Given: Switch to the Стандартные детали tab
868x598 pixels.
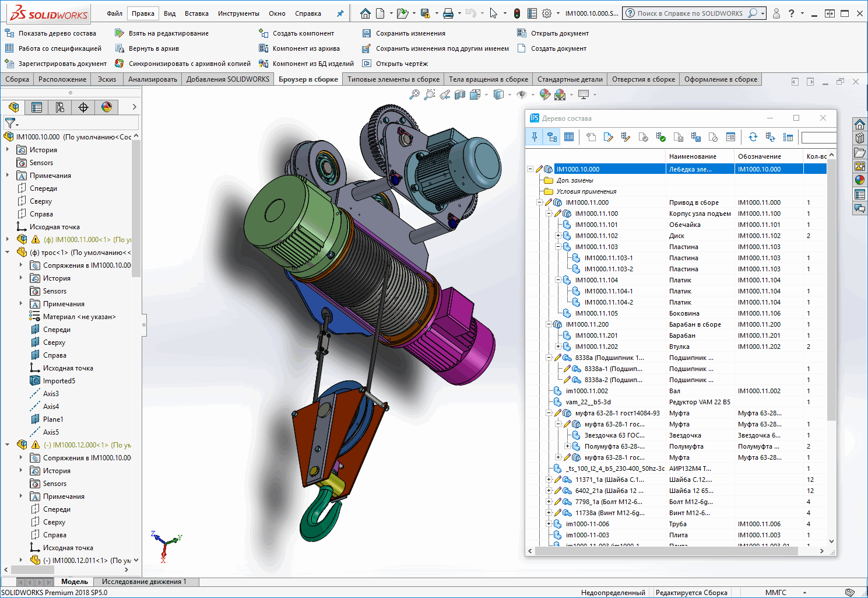Looking at the screenshot, I should tap(570, 79).
